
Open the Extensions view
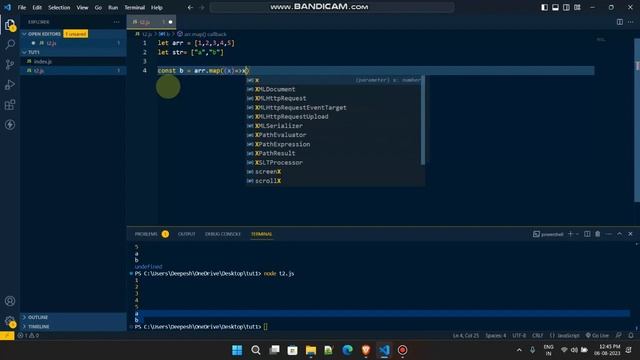point(10,105)
